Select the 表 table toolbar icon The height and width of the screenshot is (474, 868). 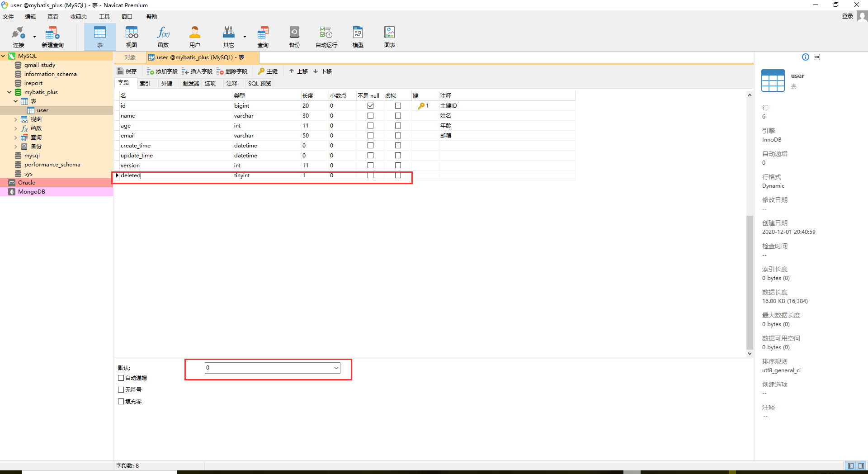[100, 37]
